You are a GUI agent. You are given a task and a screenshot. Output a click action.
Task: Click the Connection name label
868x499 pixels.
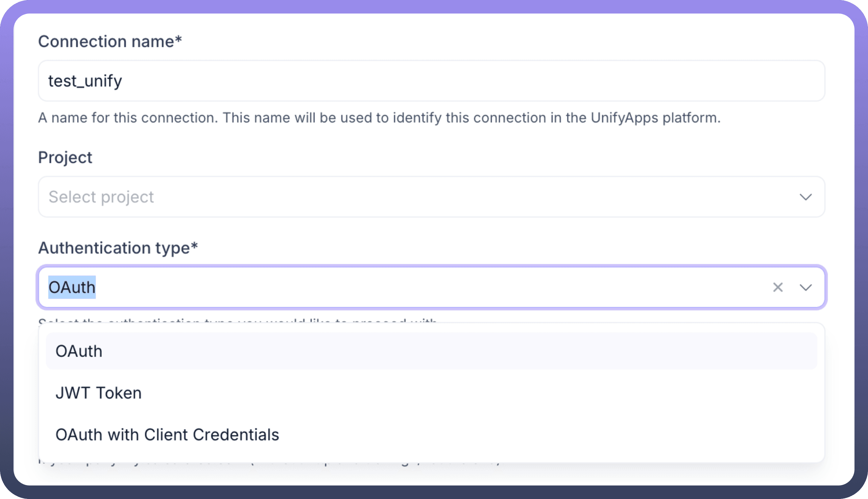105,42
